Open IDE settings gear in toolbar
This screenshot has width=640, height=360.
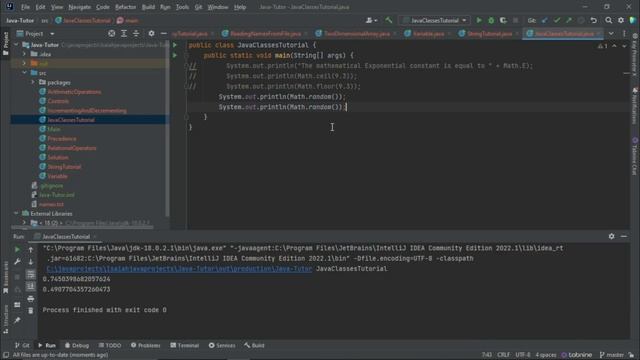[x=621, y=20]
